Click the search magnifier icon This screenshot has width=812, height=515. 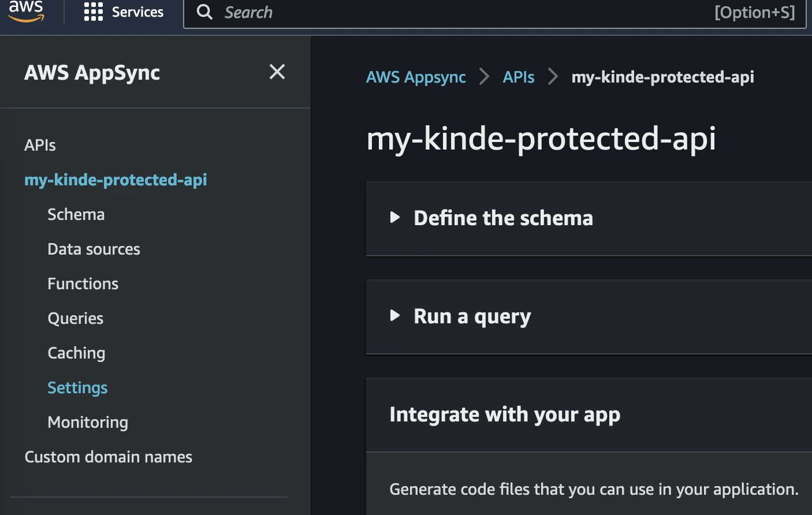204,12
